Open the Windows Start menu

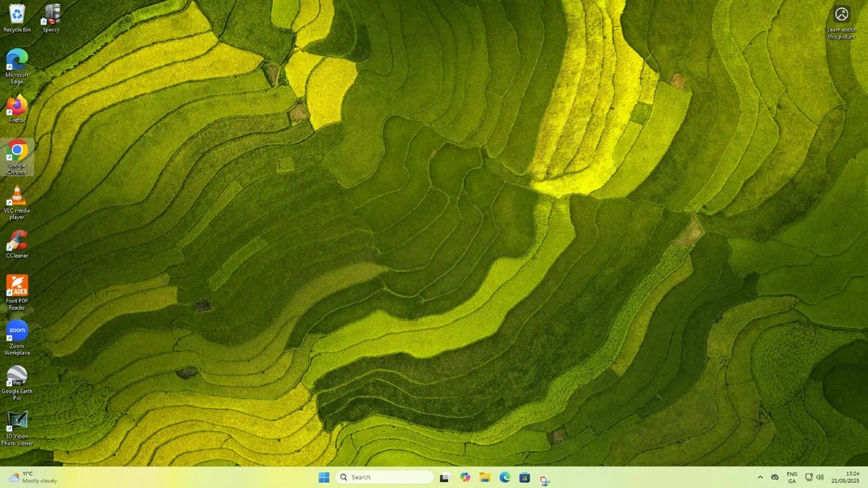tap(324, 477)
